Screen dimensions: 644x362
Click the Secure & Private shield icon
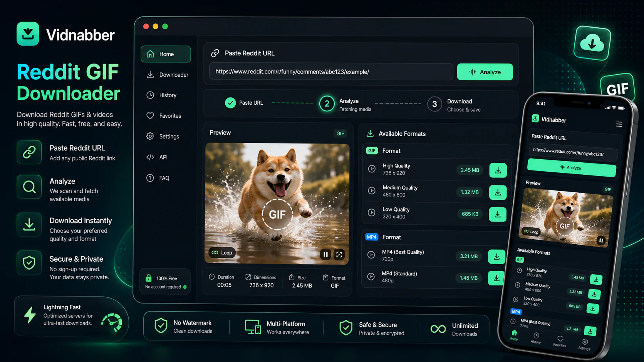(x=29, y=263)
